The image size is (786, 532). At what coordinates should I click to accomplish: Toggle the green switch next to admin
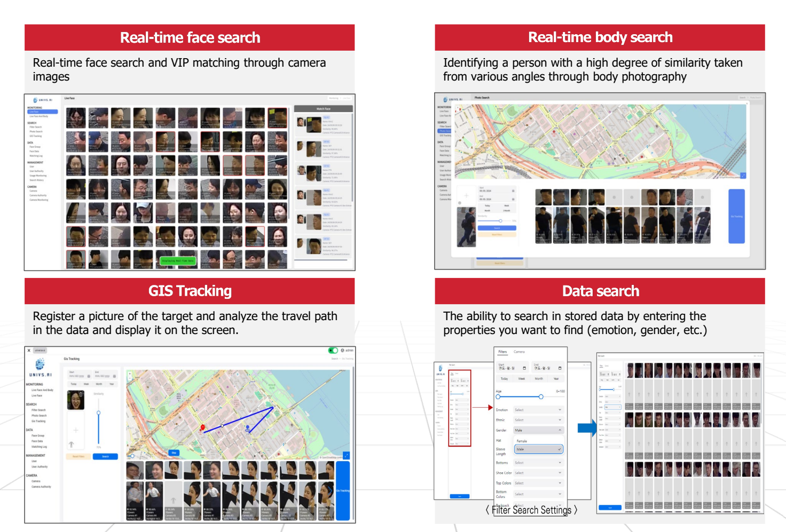click(x=333, y=351)
